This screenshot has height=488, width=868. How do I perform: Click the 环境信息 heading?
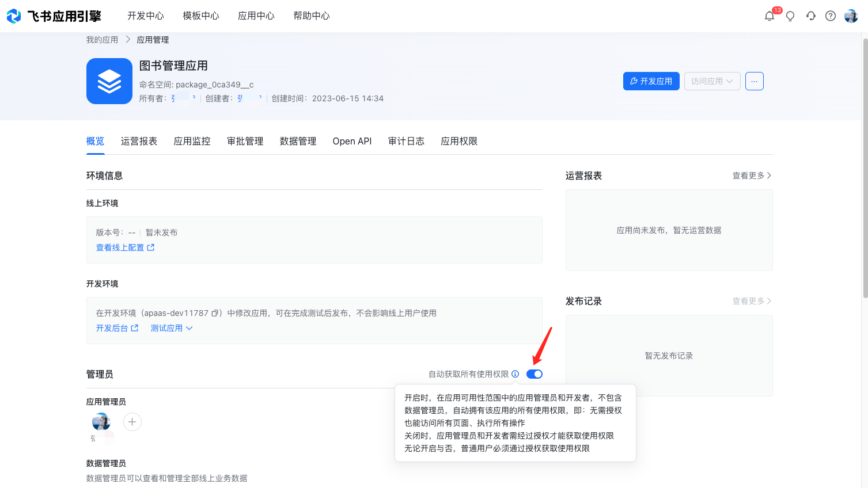pos(104,176)
